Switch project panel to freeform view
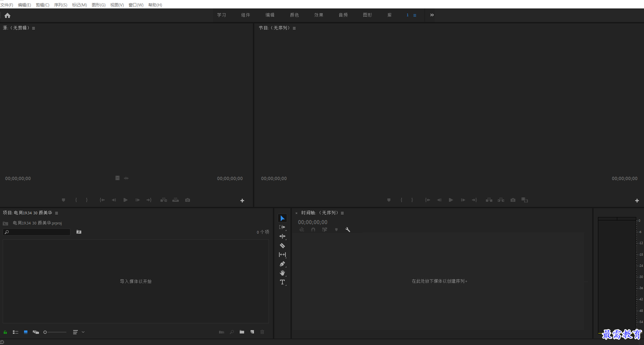 (x=36, y=332)
